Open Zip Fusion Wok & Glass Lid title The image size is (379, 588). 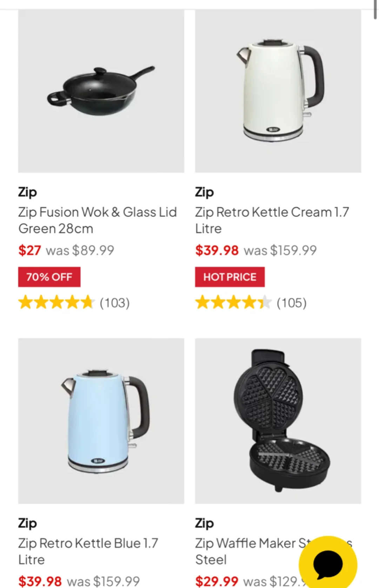coord(98,220)
